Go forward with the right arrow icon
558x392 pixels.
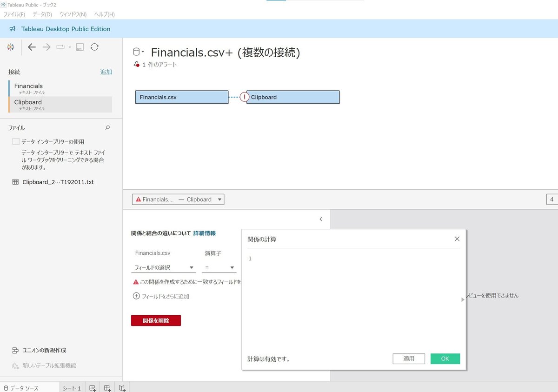tap(46, 47)
